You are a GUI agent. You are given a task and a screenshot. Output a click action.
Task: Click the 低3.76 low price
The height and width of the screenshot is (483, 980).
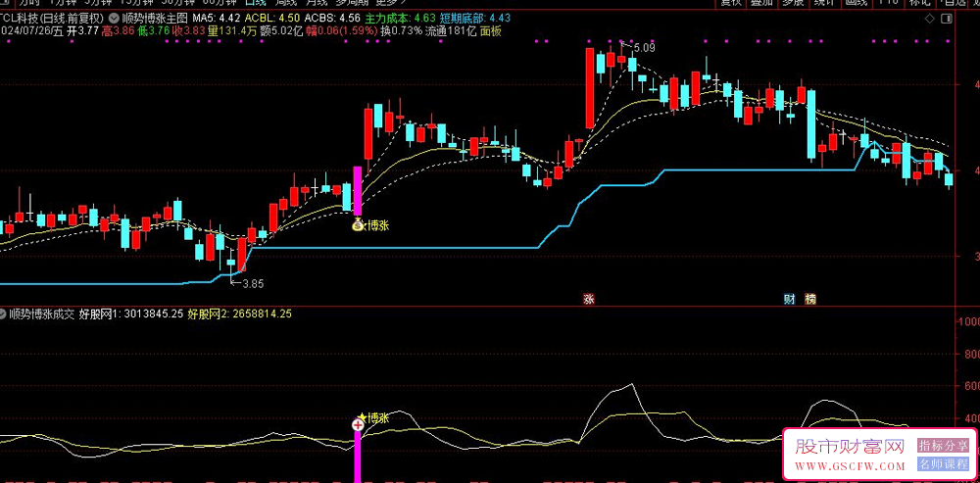(x=154, y=30)
